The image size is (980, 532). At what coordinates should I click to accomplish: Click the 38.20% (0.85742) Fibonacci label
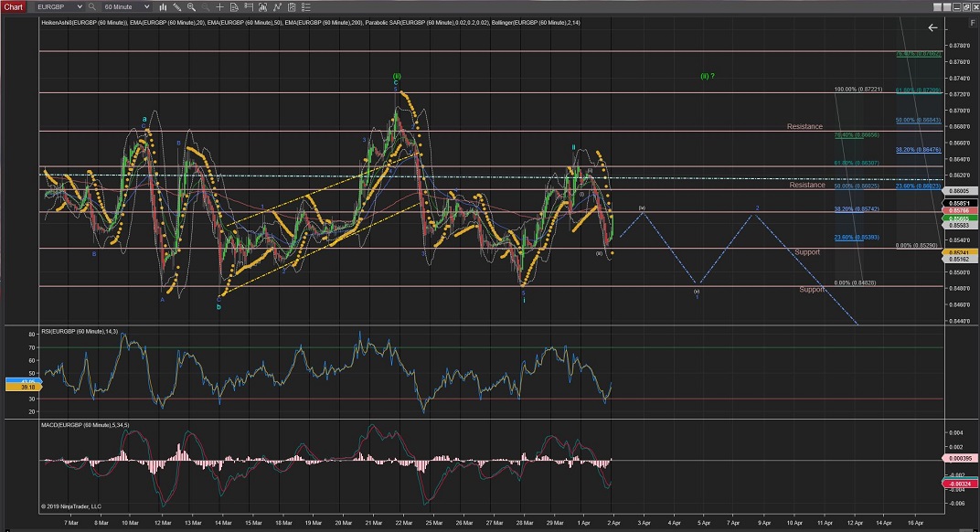coord(857,208)
